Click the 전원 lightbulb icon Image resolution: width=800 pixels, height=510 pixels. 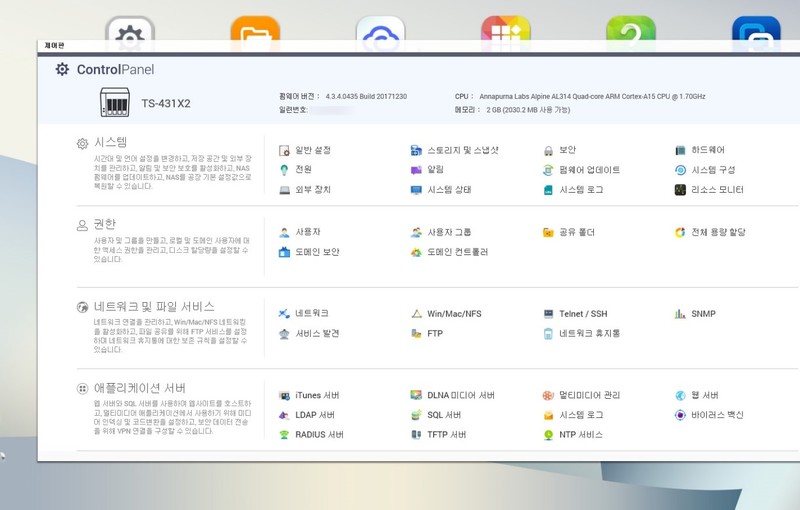(284, 170)
